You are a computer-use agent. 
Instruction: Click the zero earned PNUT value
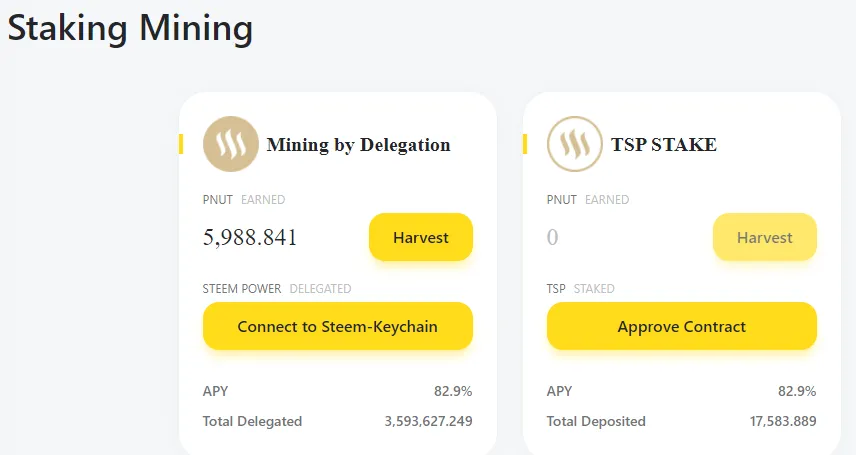click(x=552, y=237)
